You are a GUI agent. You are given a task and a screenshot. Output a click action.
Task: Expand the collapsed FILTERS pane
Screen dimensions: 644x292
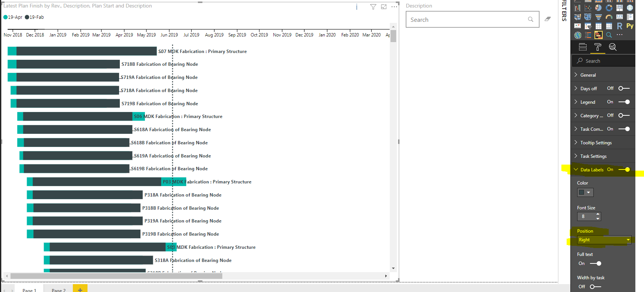(564, 11)
